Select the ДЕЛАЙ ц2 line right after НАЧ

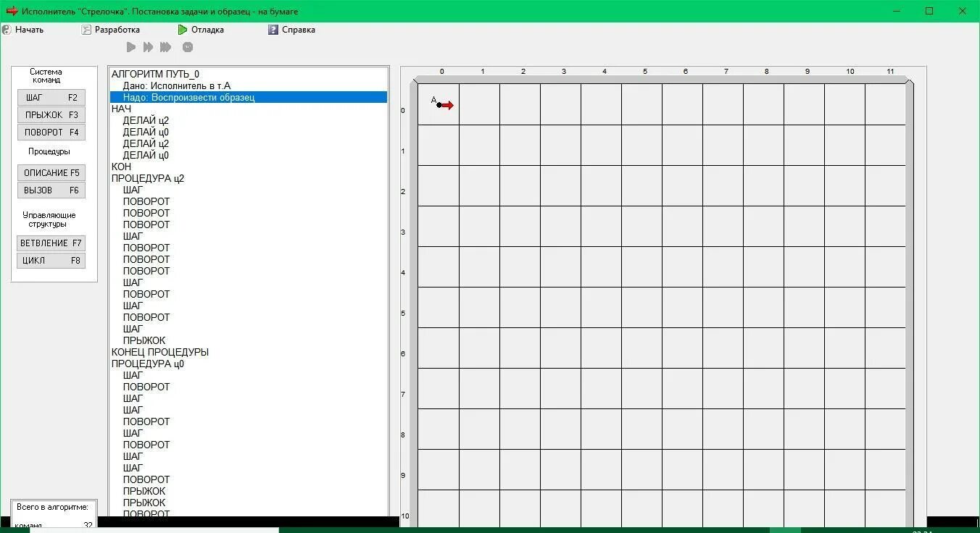[146, 120]
